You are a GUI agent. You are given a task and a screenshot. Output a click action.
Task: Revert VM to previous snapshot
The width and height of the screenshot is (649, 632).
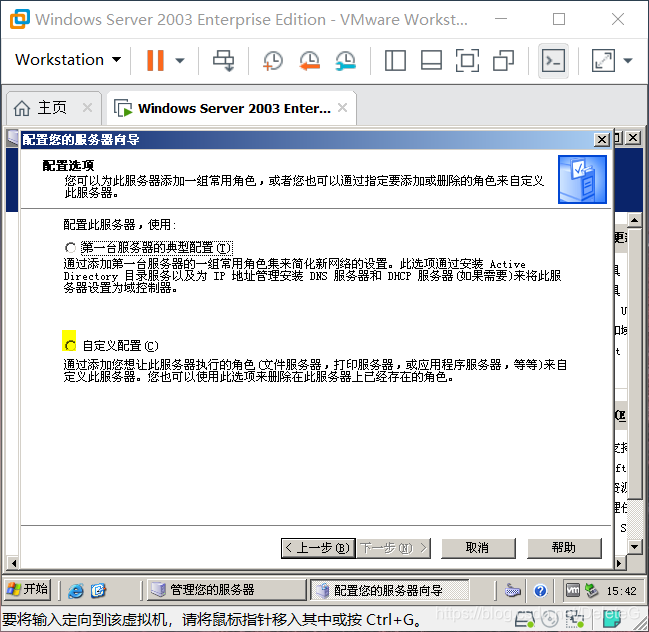click(x=309, y=60)
